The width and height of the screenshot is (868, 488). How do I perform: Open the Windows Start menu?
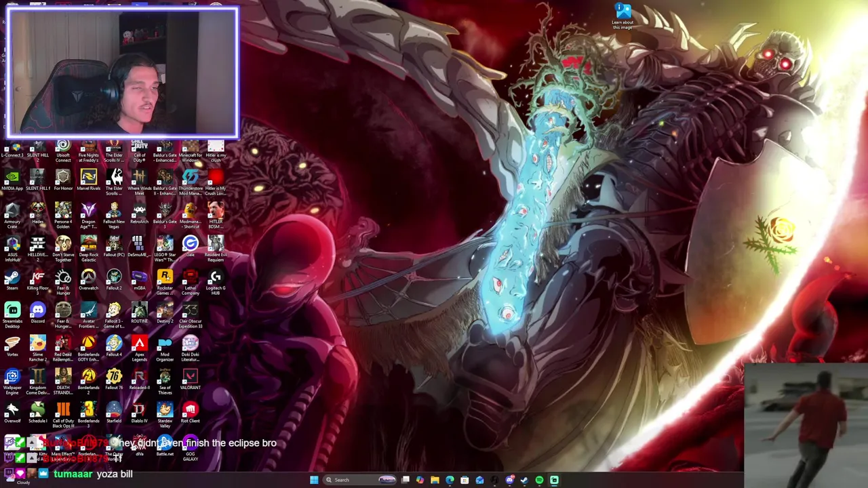click(314, 480)
